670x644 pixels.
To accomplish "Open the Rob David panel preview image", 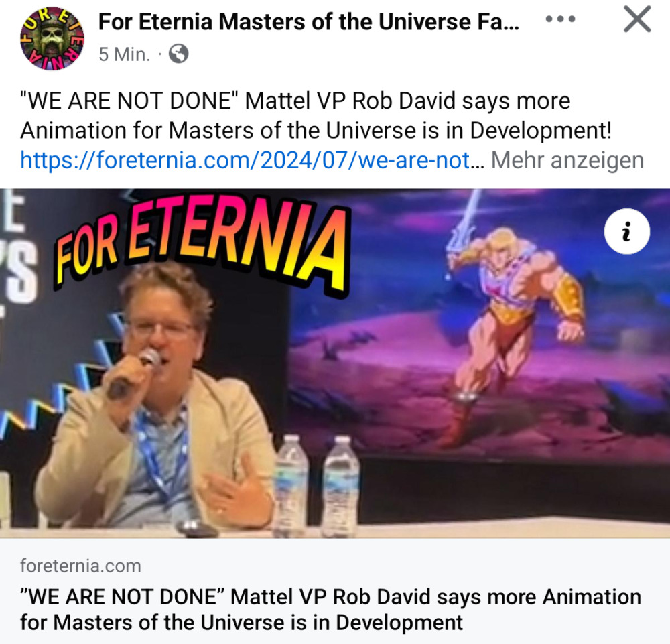I will (335, 363).
